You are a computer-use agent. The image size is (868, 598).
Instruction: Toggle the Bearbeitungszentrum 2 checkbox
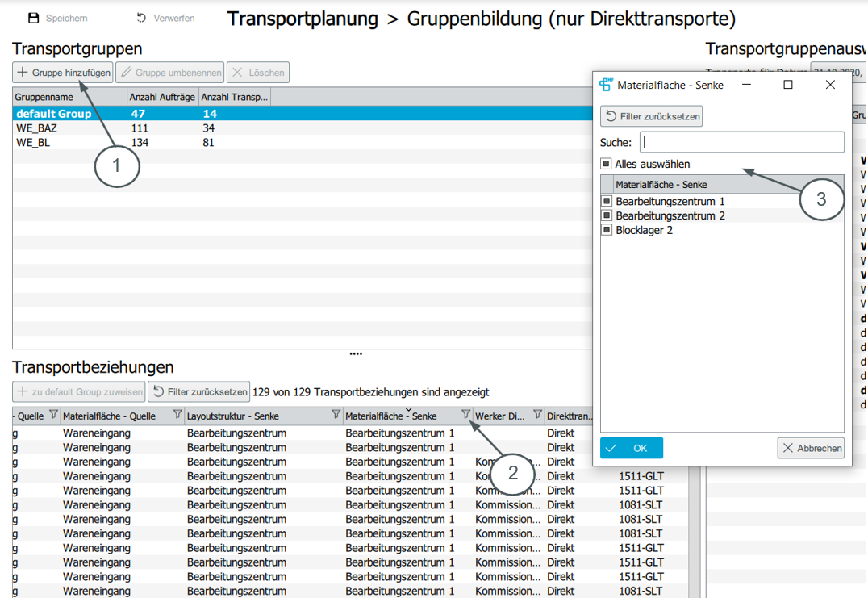(x=607, y=215)
